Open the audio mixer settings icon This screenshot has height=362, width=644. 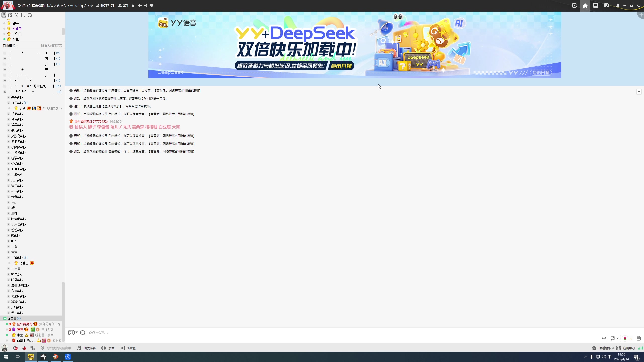tap(33, 348)
